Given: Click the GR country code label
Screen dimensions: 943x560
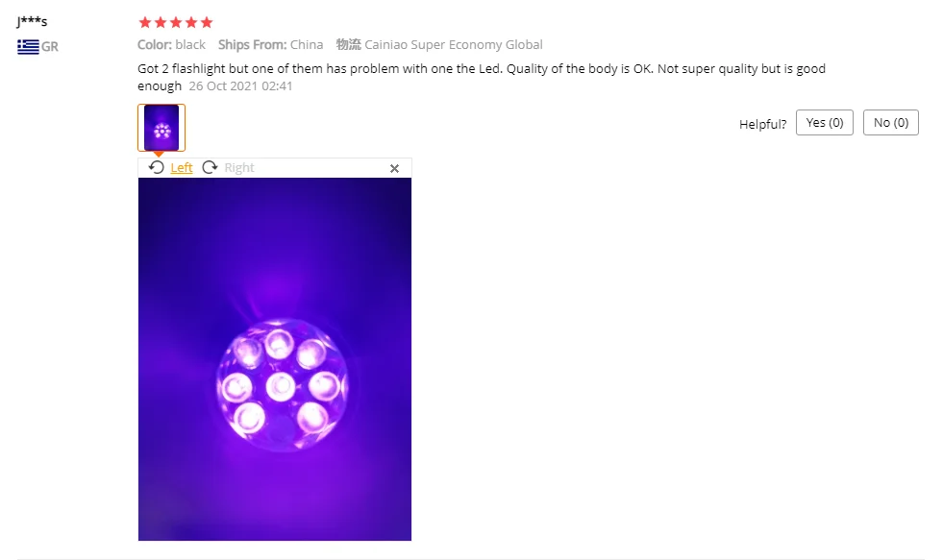Looking at the screenshot, I should [x=50, y=47].
